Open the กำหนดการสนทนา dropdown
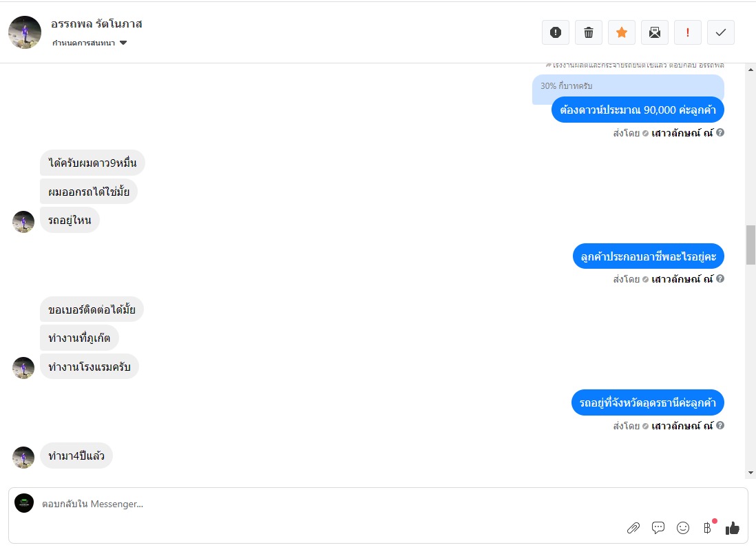This screenshot has height=552, width=756. coord(90,43)
